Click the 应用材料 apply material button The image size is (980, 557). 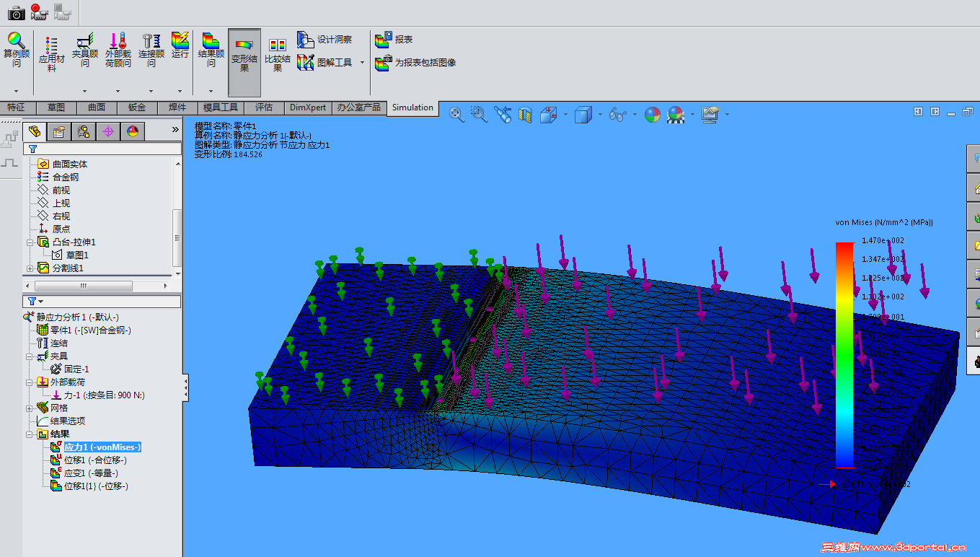pyautogui.click(x=52, y=54)
